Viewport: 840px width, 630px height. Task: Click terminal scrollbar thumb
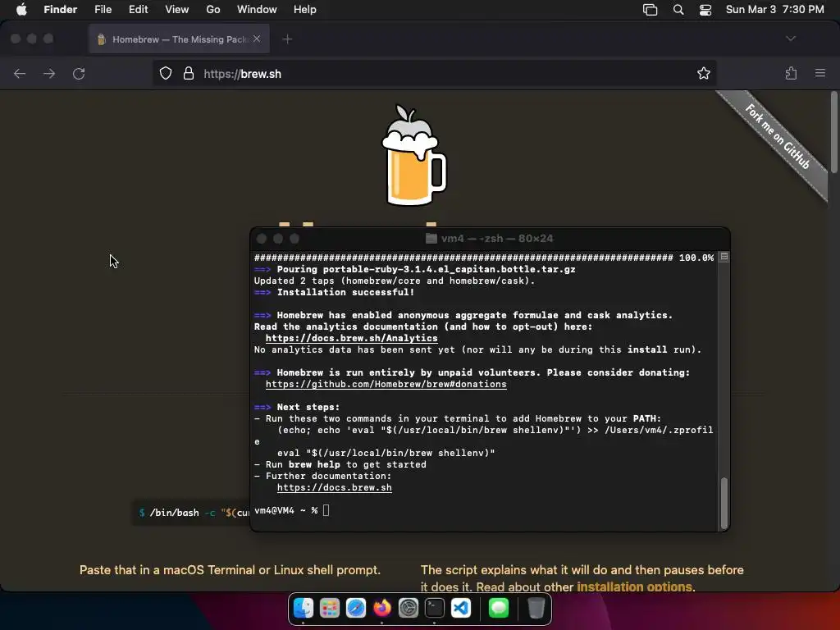724,503
